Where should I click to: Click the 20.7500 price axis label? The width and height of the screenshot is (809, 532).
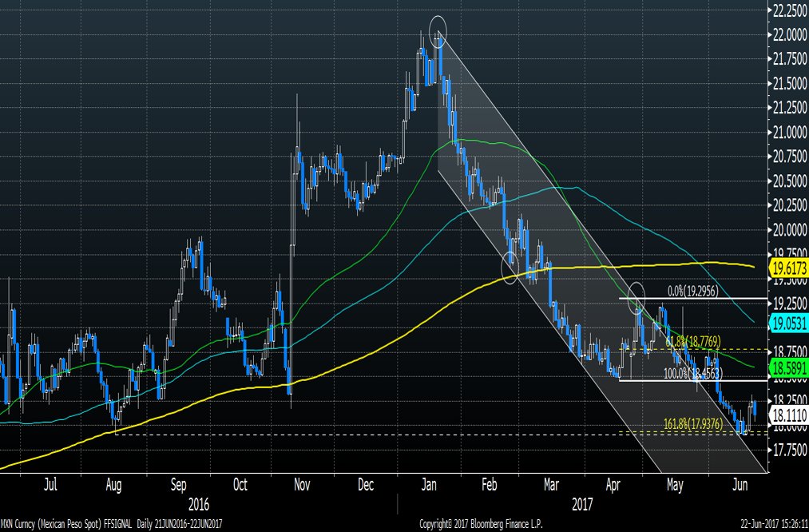791,157
